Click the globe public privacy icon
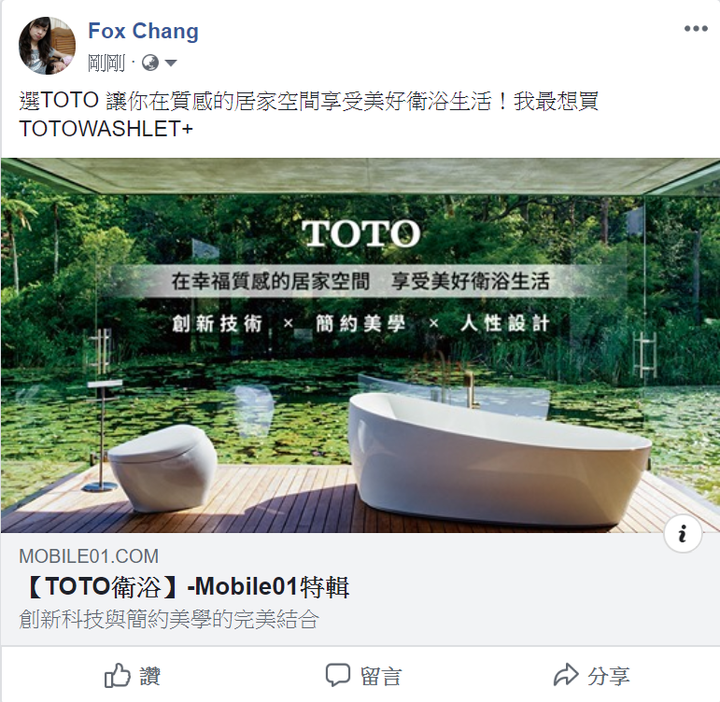720x702 pixels. [x=150, y=63]
